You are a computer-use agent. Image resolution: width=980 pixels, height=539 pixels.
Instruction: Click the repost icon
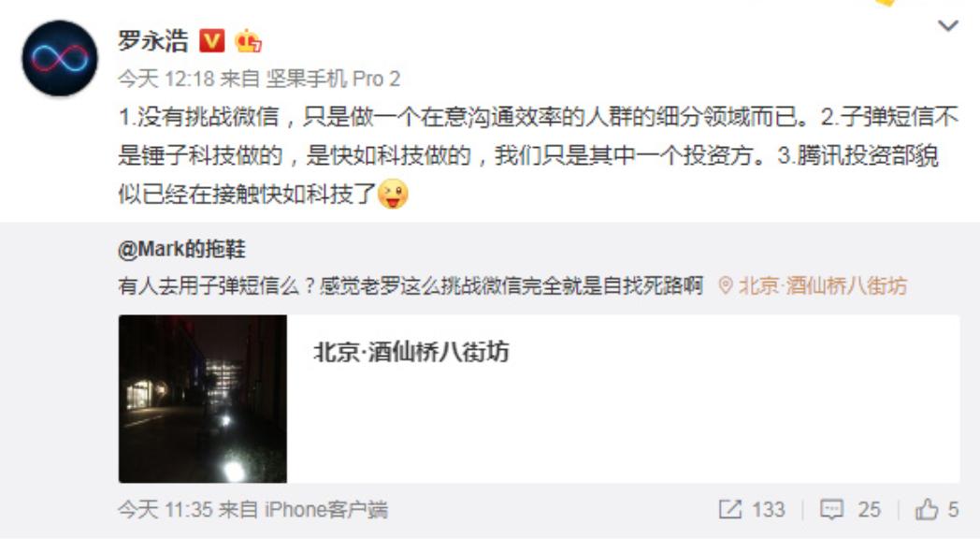click(x=729, y=510)
